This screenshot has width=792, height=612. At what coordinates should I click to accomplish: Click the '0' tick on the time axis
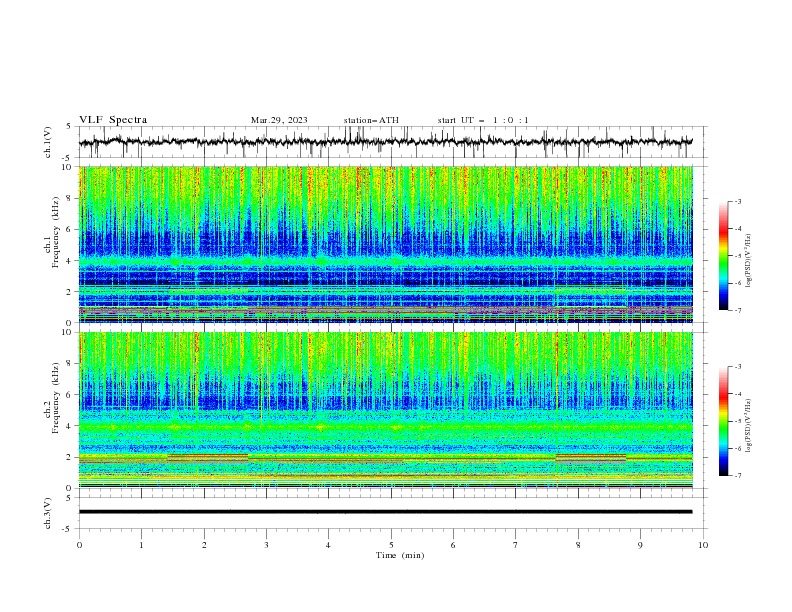[x=79, y=545]
